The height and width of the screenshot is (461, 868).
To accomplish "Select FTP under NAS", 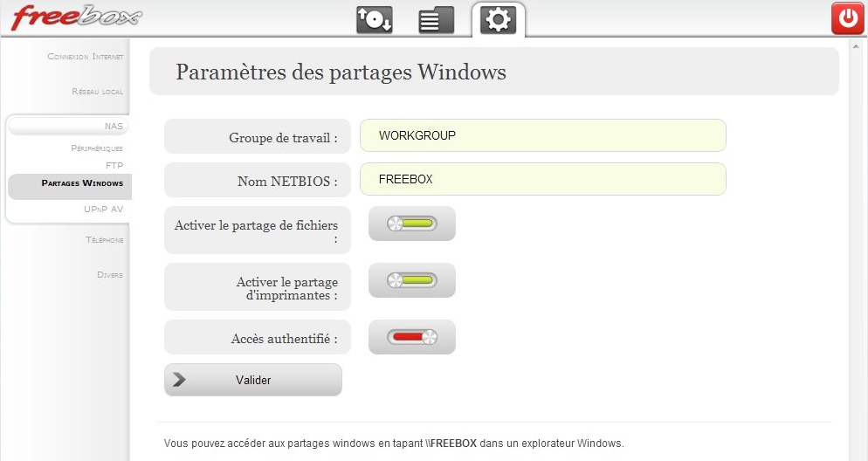I will (x=114, y=165).
